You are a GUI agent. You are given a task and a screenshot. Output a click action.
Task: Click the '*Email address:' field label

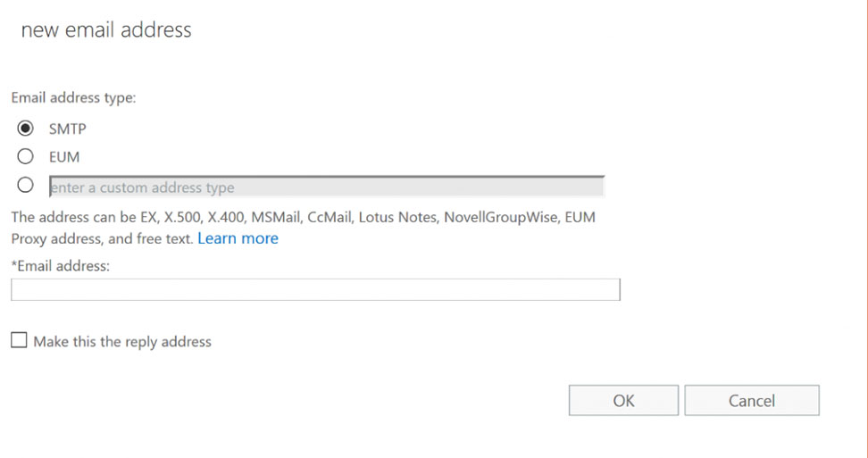[x=61, y=266]
